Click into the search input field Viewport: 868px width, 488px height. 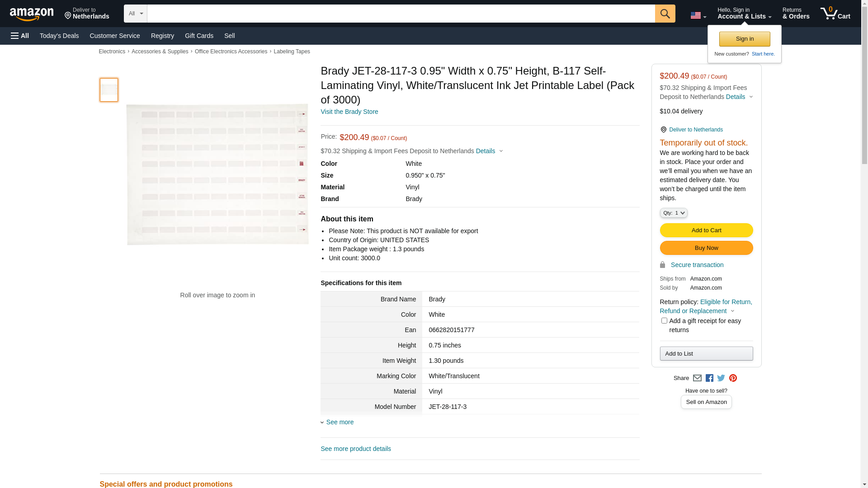point(401,14)
